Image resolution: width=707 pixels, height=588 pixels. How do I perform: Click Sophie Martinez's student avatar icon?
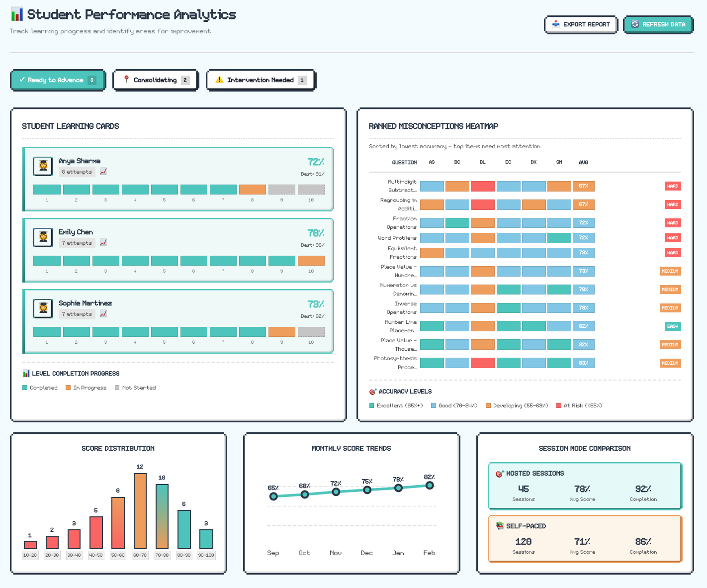[x=43, y=308]
